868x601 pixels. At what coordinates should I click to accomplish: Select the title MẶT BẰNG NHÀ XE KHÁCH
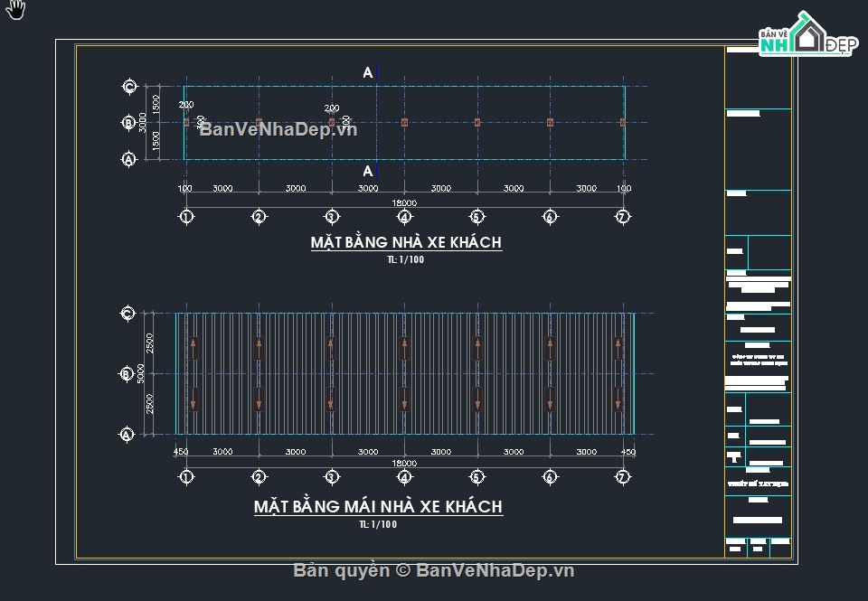(408, 242)
